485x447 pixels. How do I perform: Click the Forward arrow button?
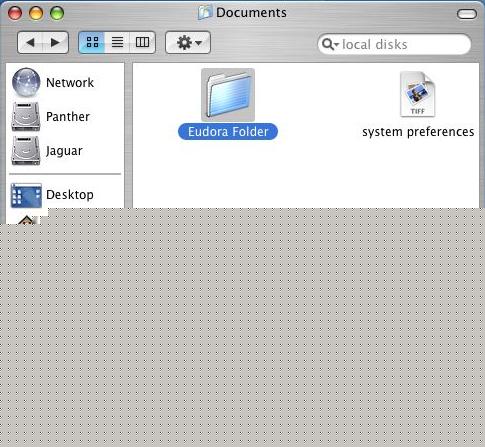[55, 42]
